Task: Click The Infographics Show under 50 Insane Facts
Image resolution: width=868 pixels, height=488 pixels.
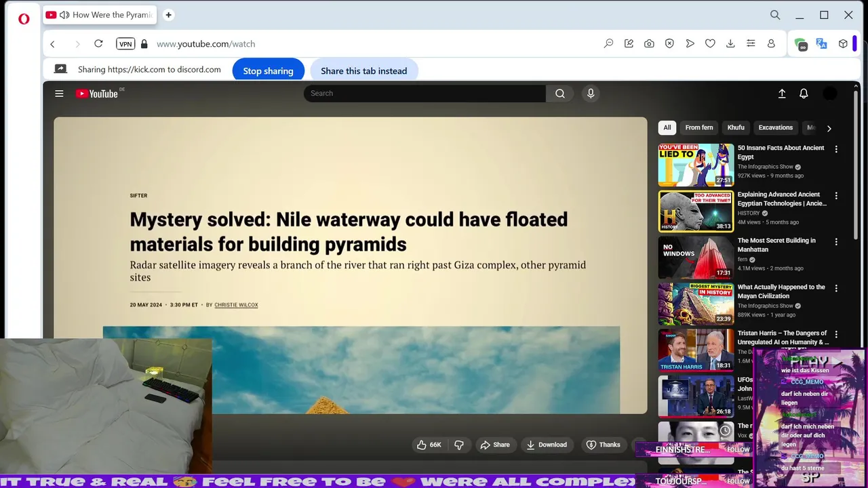Action: pos(765,167)
